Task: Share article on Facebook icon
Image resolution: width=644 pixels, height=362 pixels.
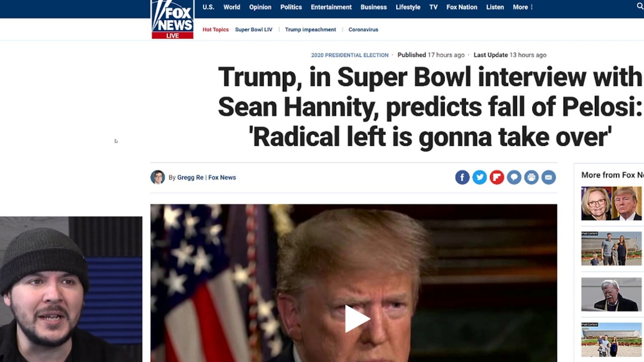Action: (462, 177)
